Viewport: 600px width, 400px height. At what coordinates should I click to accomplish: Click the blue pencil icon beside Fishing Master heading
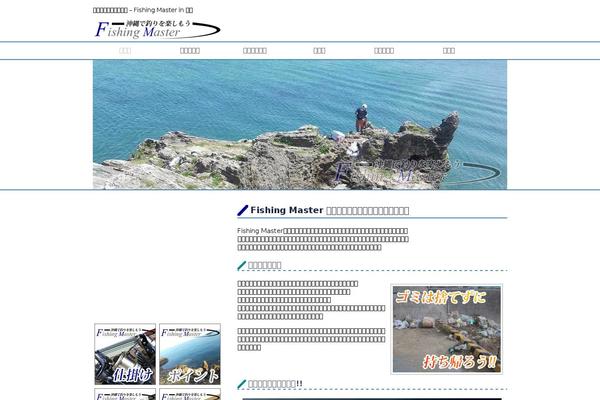243,210
